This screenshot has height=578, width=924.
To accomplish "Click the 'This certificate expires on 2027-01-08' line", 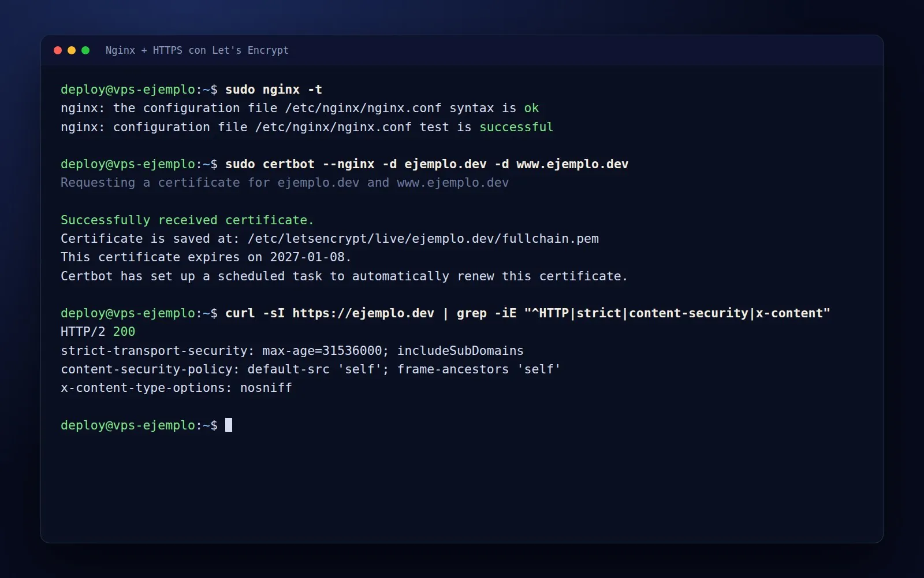I will pyautogui.click(x=206, y=257).
